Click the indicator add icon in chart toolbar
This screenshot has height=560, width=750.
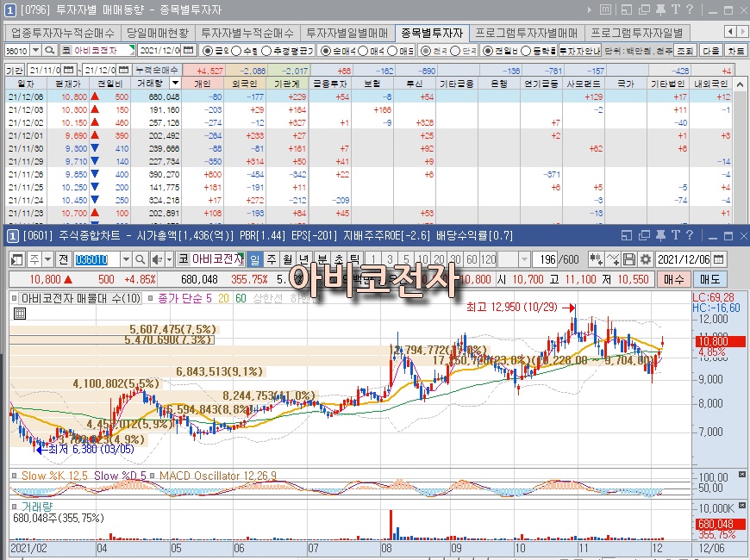tap(596, 259)
